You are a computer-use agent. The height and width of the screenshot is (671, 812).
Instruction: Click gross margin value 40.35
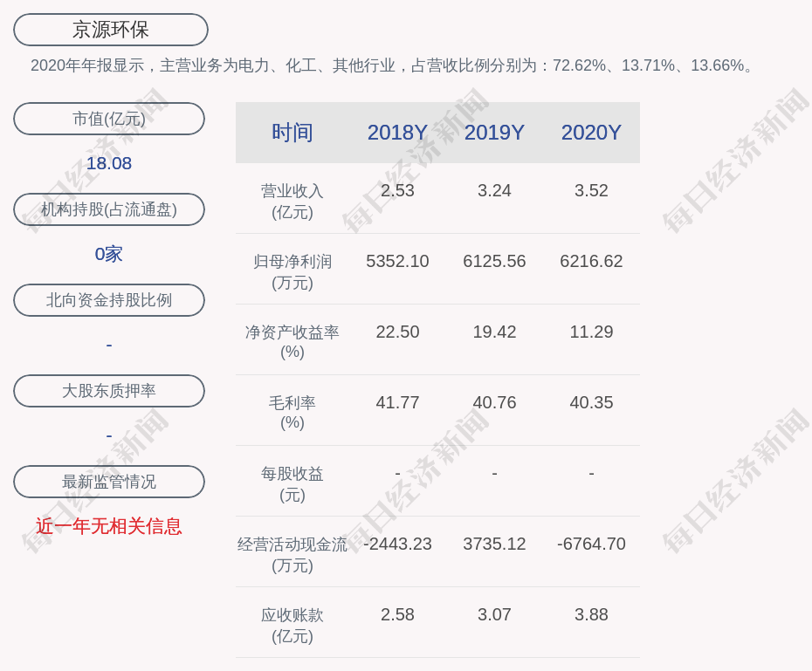point(591,402)
